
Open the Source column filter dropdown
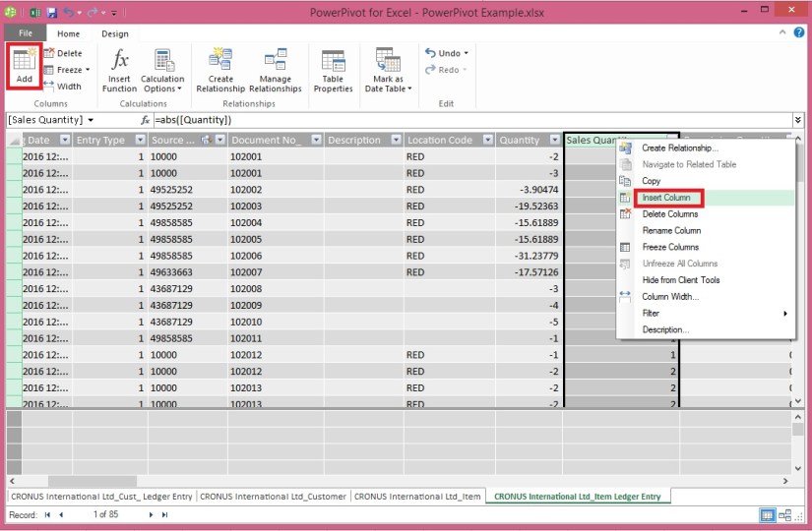[220, 140]
